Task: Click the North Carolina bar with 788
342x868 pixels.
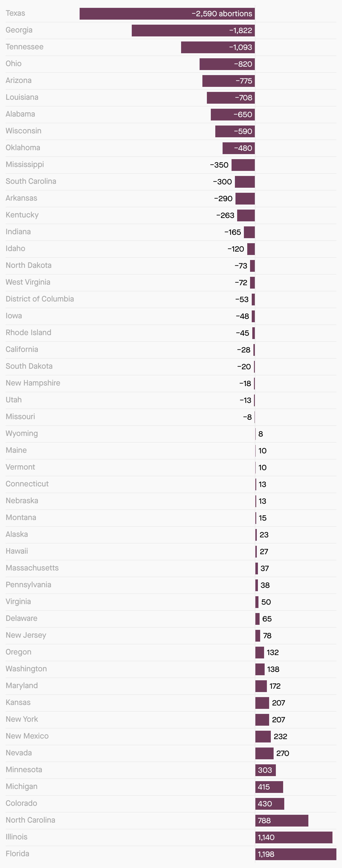Action: click(x=282, y=820)
